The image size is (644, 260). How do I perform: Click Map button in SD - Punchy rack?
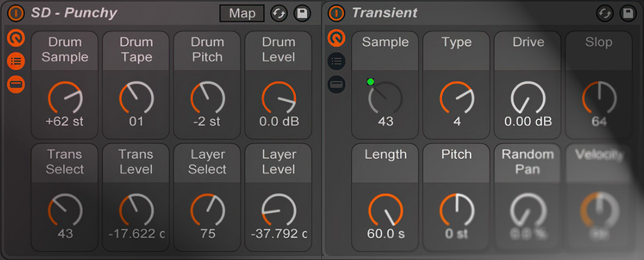point(242,13)
